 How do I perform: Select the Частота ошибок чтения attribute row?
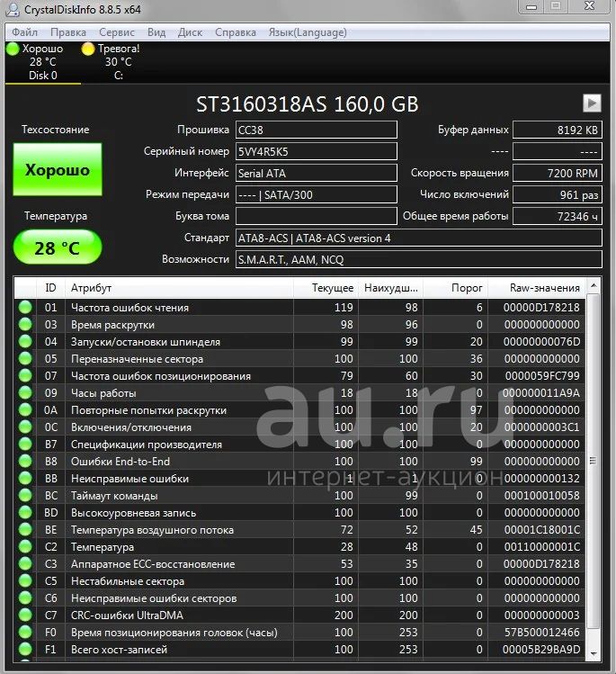pyautogui.click(x=299, y=308)
